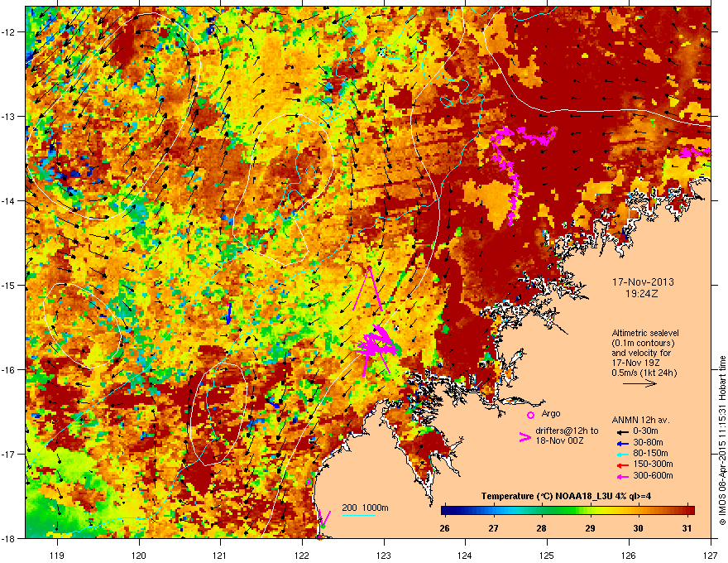Click the longitude axis label 123

click(384, 555)
